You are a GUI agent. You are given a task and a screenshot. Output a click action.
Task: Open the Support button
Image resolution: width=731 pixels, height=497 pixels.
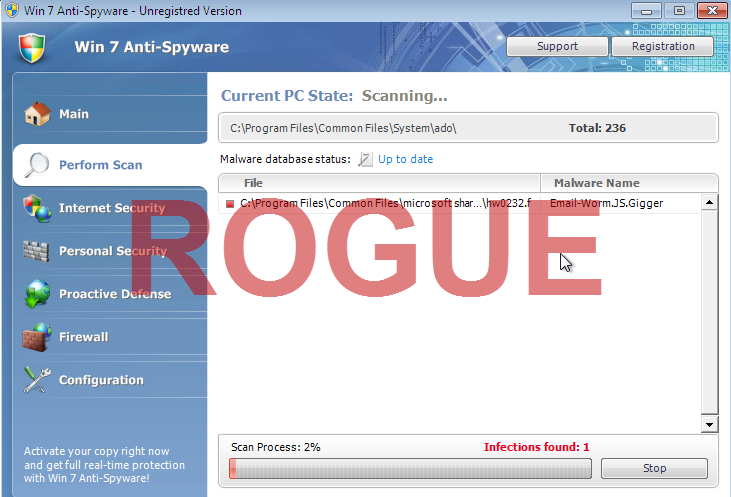557,47
